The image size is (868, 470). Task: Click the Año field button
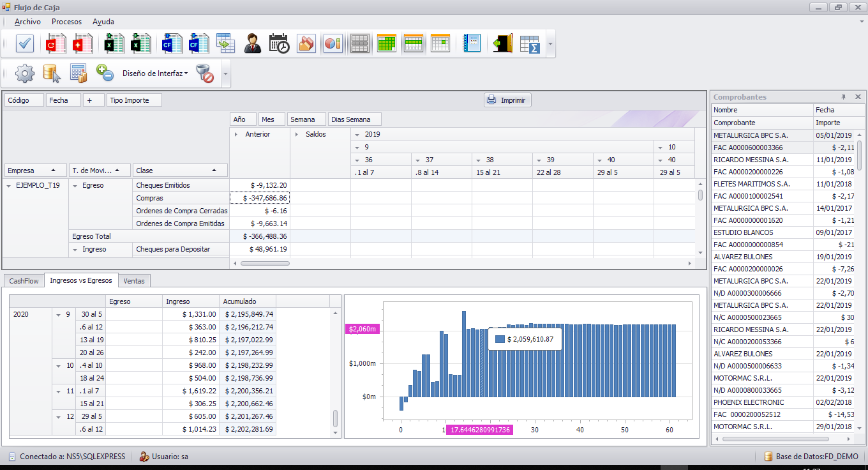[243, 119]
